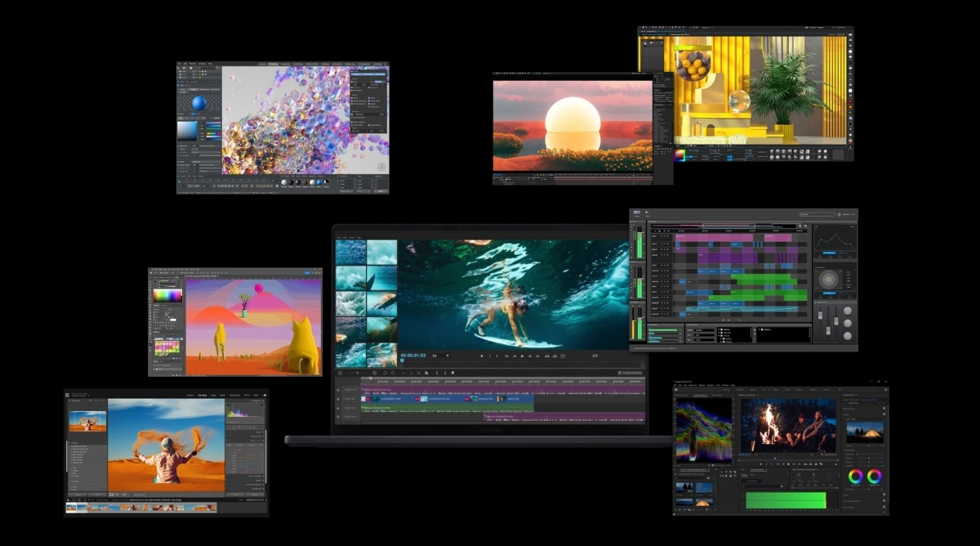Screen dimensions: 980x546
Task: Click the undo arrow in the video timeline toolbar
Action: tap(384, 373)
